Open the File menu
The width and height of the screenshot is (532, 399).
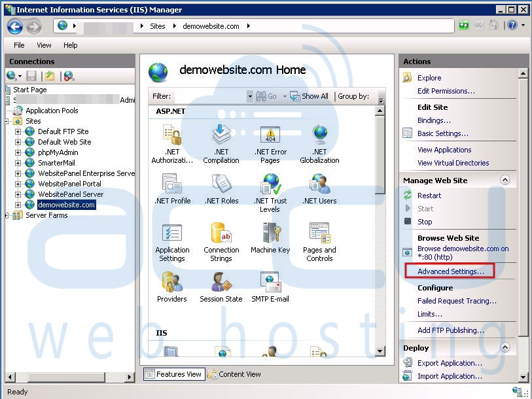tap(19, 45)
